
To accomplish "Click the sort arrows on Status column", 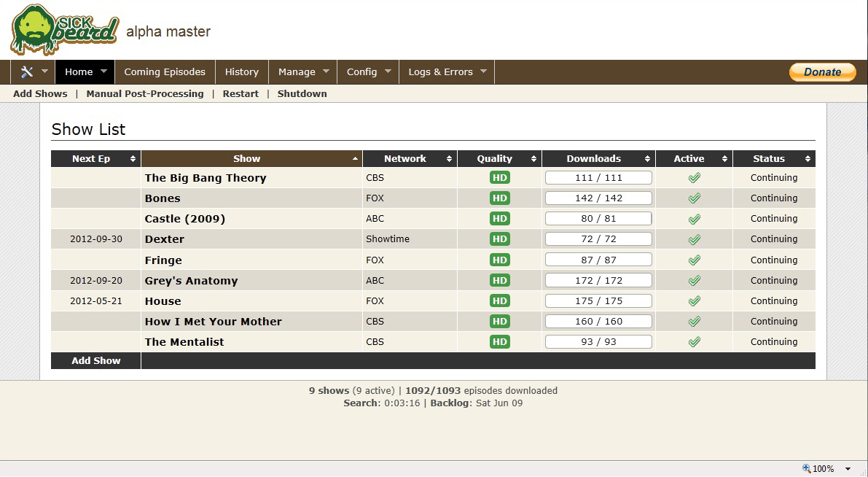I will [x=808, y=159].
